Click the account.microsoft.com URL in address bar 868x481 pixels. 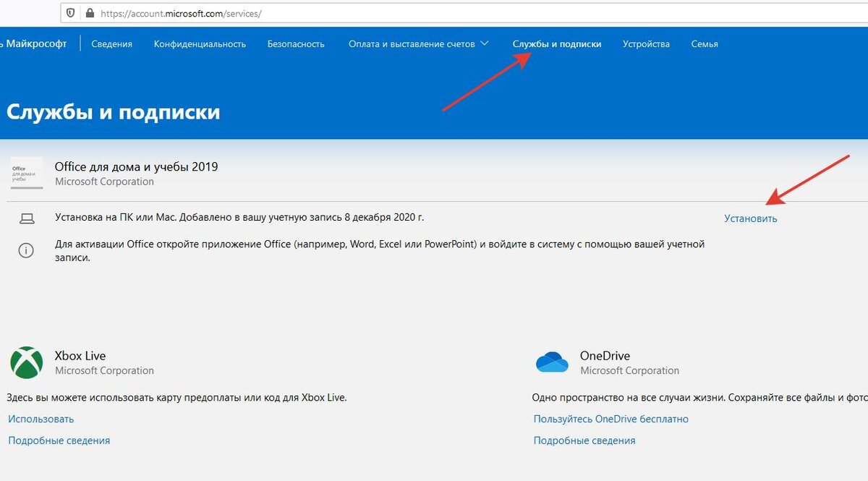click(x=181, y=13)
